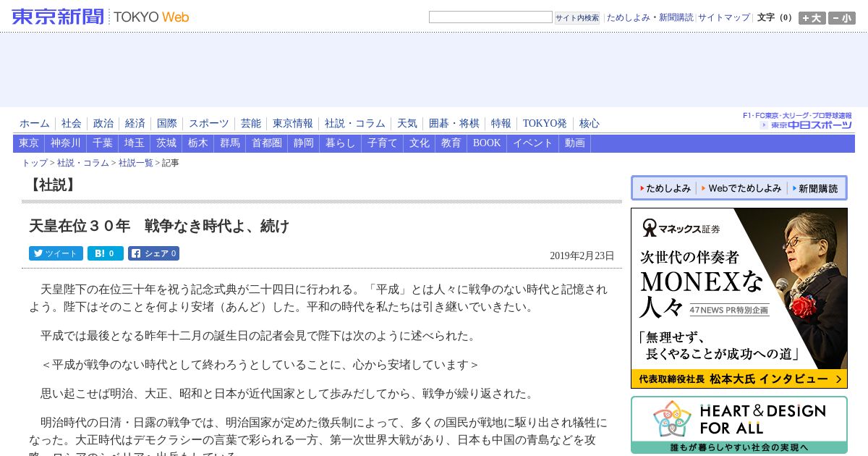Select the 埼玉 regional tab
Image resolution: width=868 pixels, height=456 pixels.
pos(135,143)
